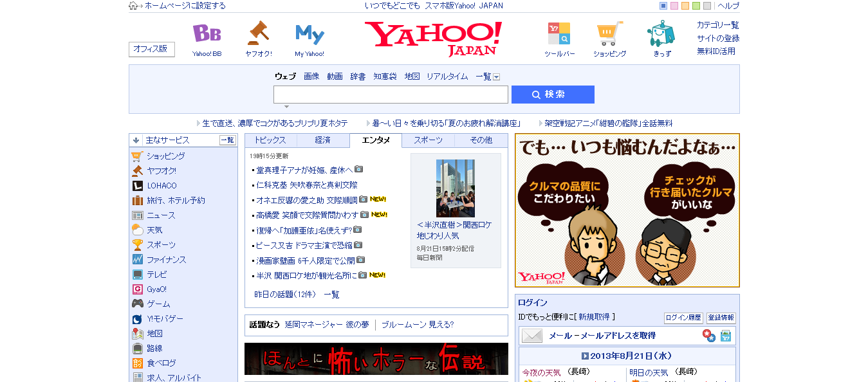The image size is (868, 382).
Task: Click 一覧 button in services header
Action: (x=228, y=140)
